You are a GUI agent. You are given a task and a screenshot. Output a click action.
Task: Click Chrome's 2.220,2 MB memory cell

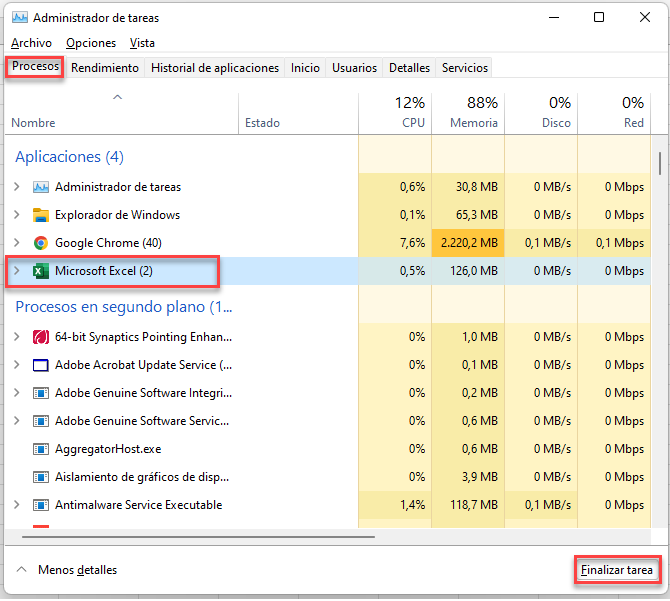click(x=468, y=243)
